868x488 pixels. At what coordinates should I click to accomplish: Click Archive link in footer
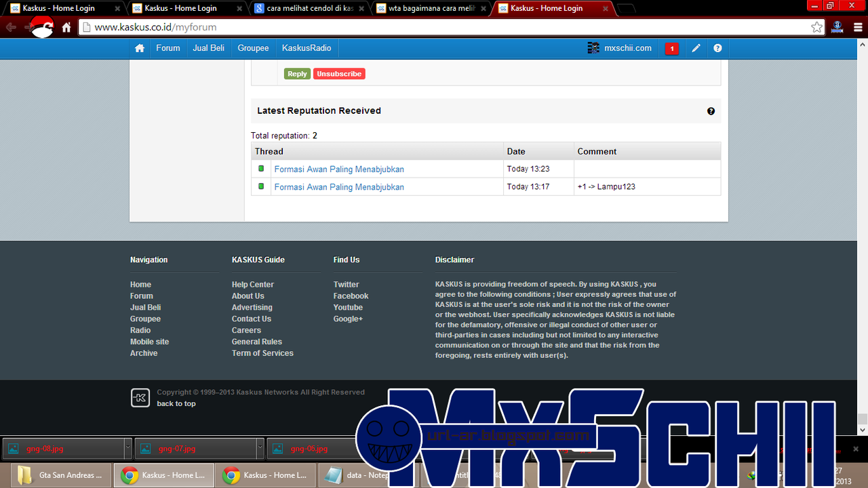144,354
